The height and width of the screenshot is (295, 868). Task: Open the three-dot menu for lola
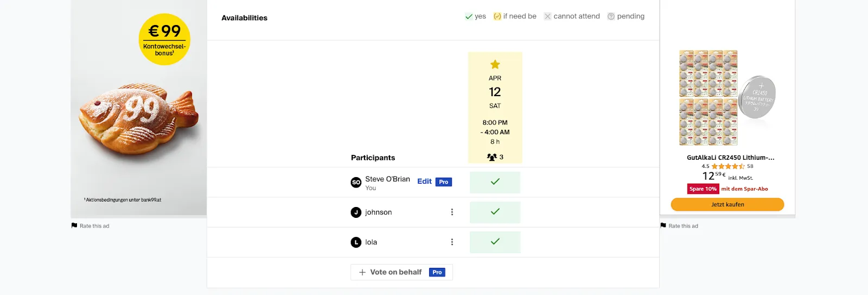tap(452, 242)
